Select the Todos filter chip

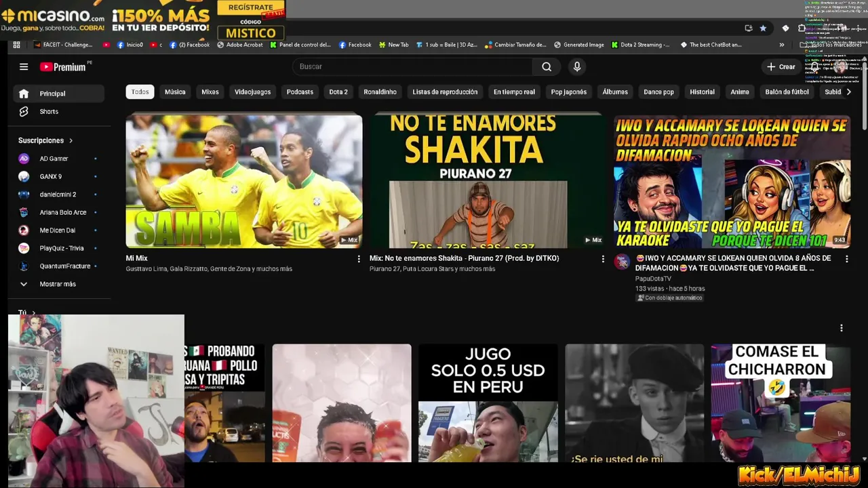140,91
